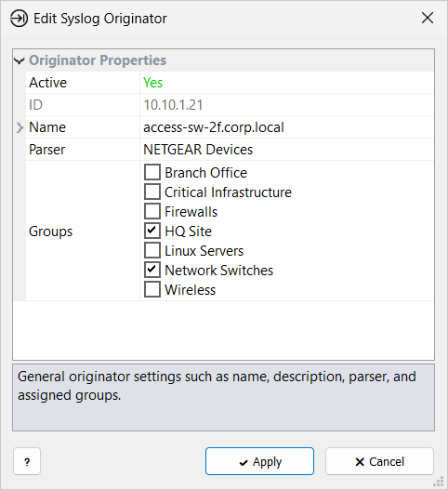Image resolution: width=448 pixels, height=490 pixels.
Task: Enable the Critical Infrastructure group checkbox
Action: pyautogui.click(x=152, y=192)
